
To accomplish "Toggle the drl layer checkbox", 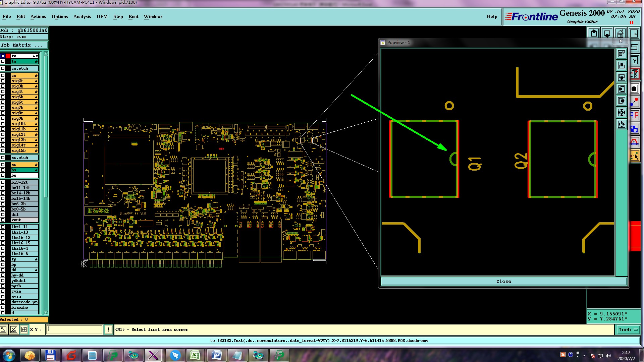I will (3, 215).
